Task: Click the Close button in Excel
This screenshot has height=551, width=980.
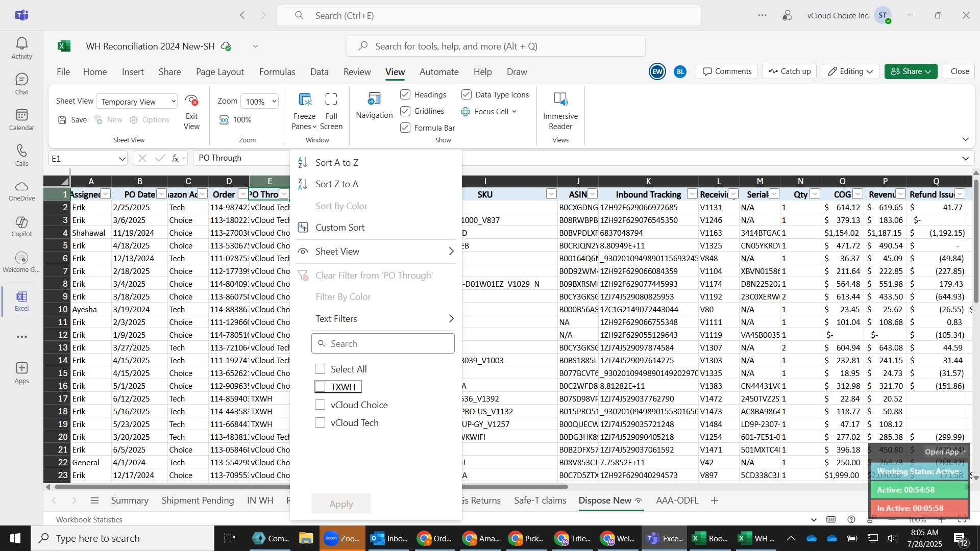Action: pos(960,71)
